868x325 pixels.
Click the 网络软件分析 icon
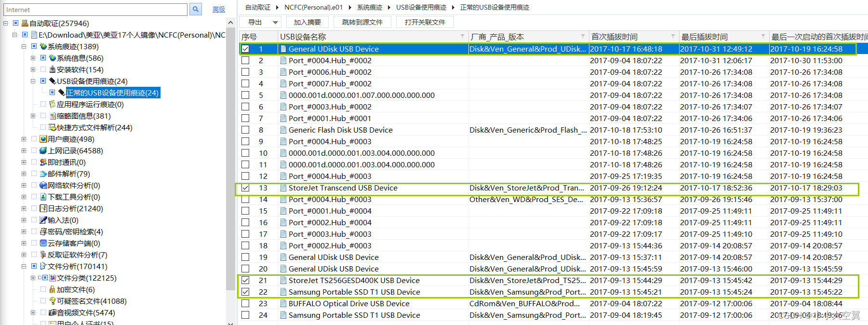[43, 185]
